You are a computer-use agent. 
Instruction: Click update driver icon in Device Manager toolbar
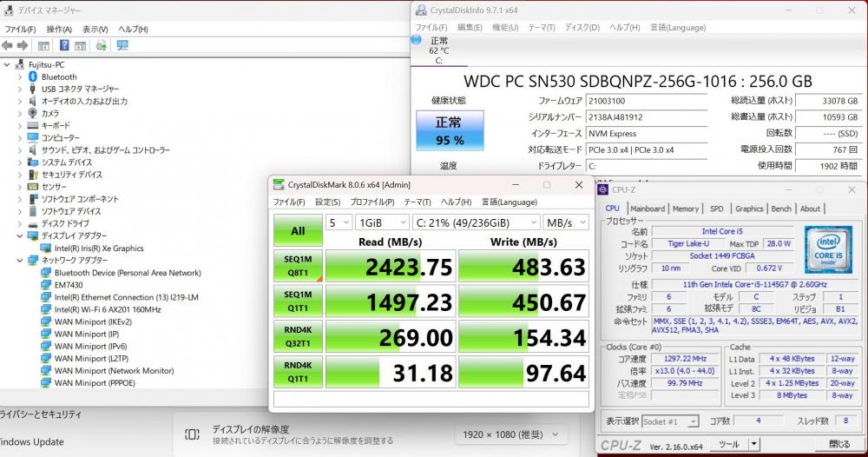pos(101,45)
